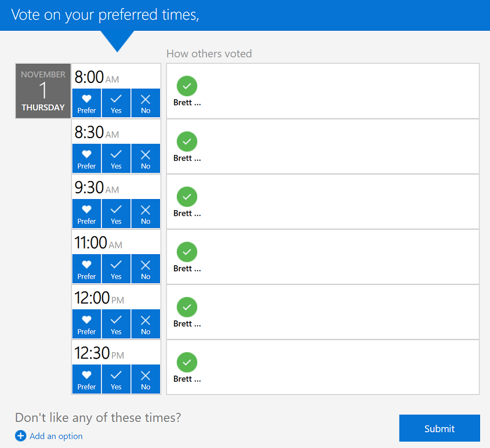This screenshot has width=490, height=448.
Task: Prefer the 12:00 PM time slot
Action: coord(86,323)
